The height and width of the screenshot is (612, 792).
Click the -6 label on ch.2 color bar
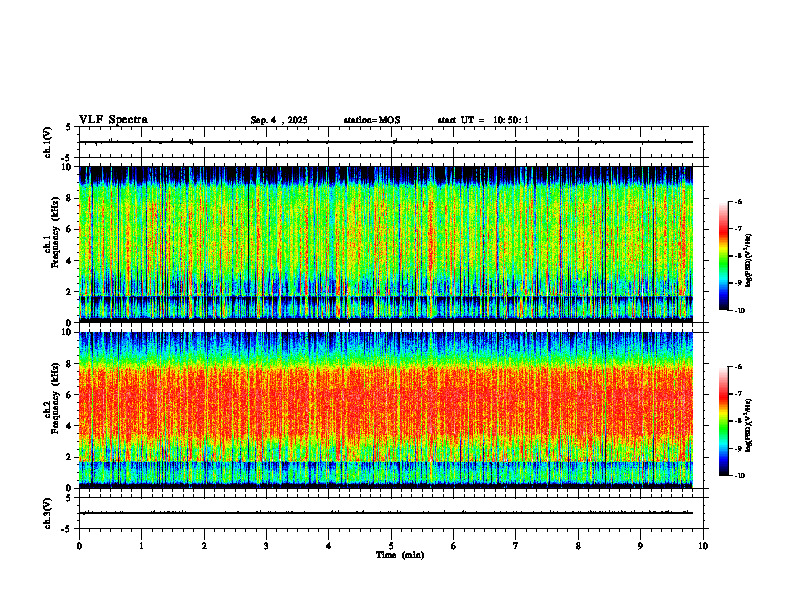click(x=739, y=367)
